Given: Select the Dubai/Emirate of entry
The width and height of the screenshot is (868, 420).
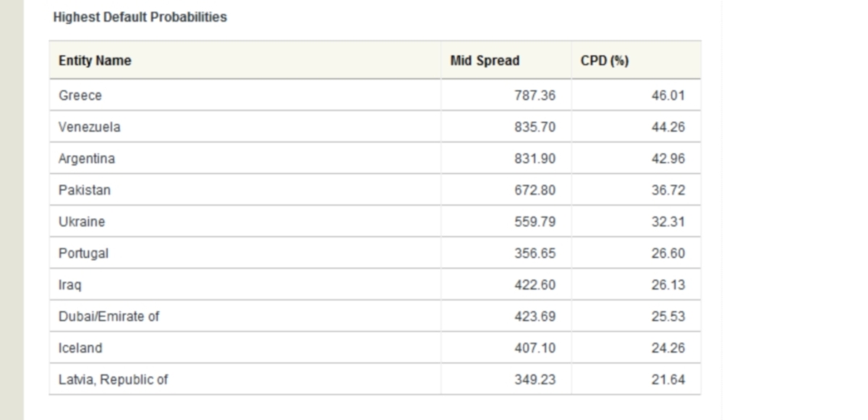Looking at the screenshot, I should 109,316.
